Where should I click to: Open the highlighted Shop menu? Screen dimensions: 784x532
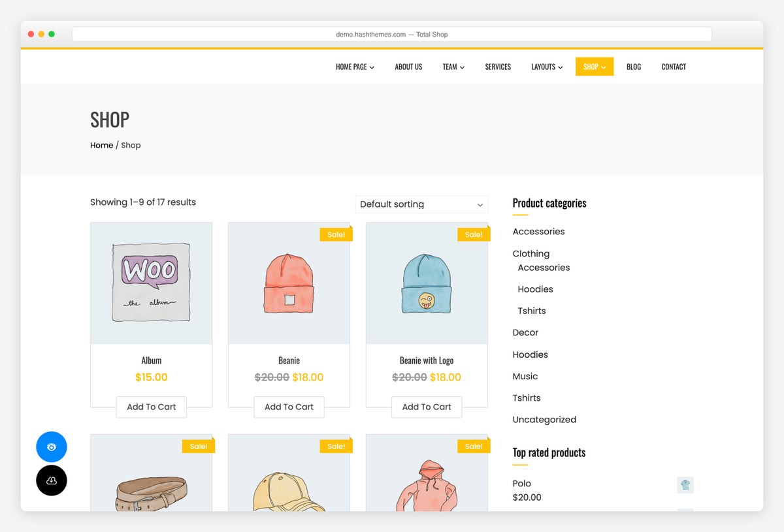click(595, 67)
